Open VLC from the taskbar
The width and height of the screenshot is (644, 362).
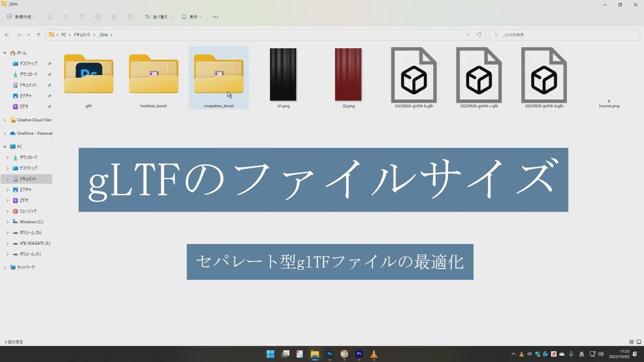coord(374,354)
